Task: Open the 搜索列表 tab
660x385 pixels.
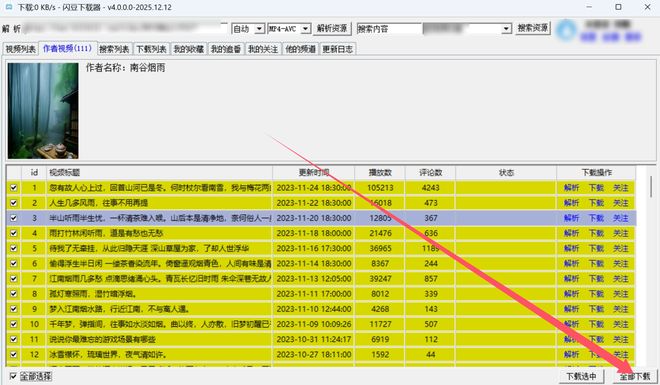Action: pyautogui.click(x=114, y=49)
